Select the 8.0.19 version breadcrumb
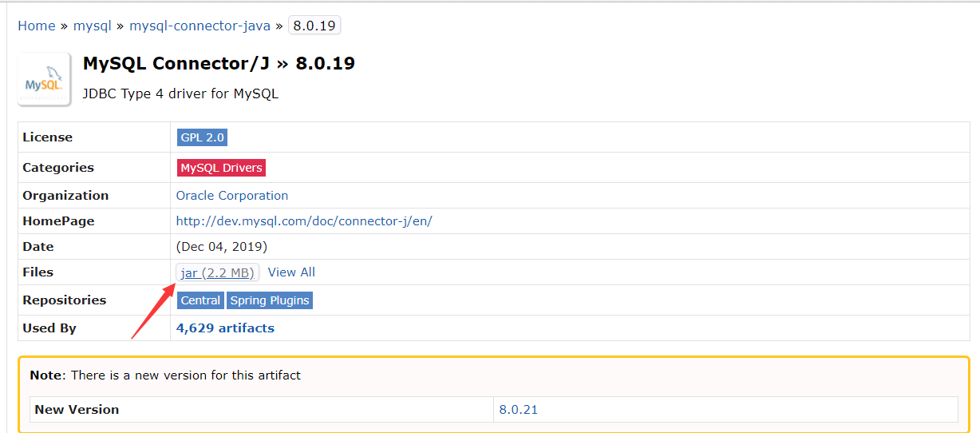Screen dimensions: 980x433 [314, 26]
